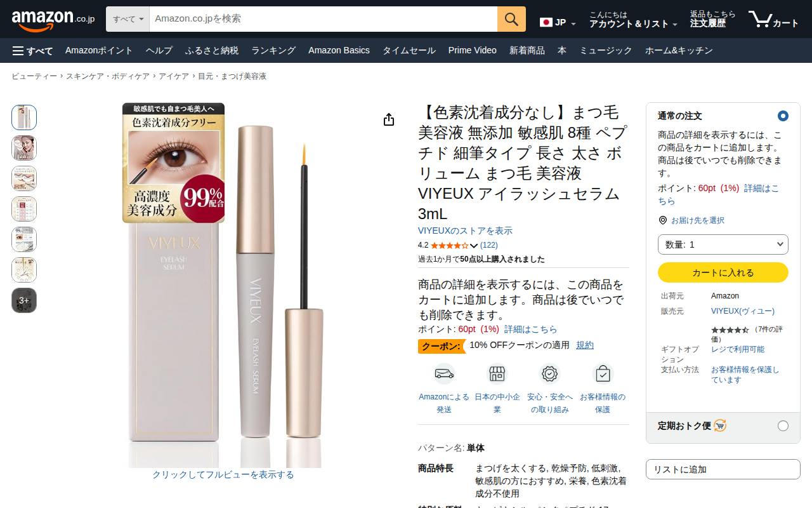Click the share icon above product title
The height and width of the screenshot is (508, 812).
pos(389,120)
